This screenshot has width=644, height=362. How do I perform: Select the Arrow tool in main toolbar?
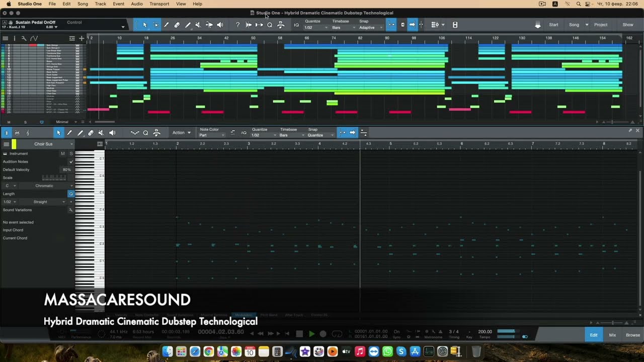[145, 25]
